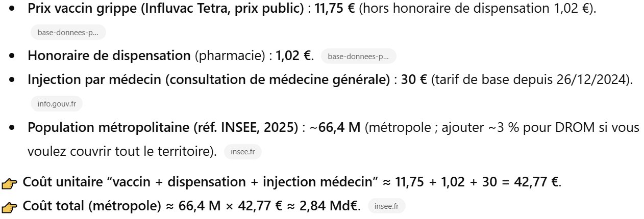Open the base-donnees-p source chip beside Honoraire de dispensation
Viewport: 644px width, 219px height.
point(358,56)
